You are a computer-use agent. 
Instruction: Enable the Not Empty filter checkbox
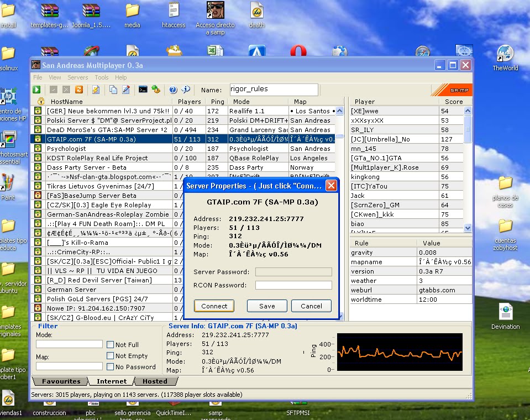(111, 356)
